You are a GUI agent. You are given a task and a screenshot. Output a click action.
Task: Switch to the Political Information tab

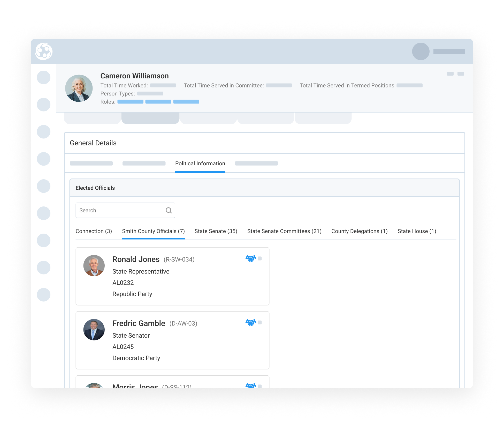click(200, 163)
